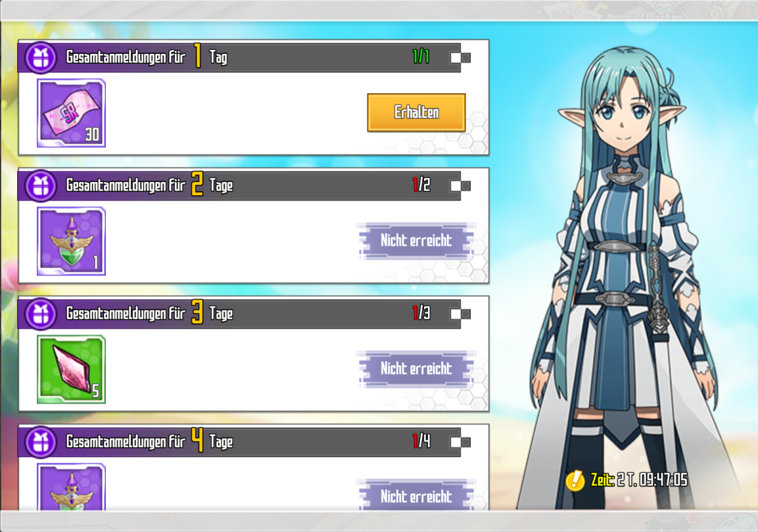Click the gift icon beside 1 Tag header
The width and height of the screenshot is (758, 532).
click(41, 58)
